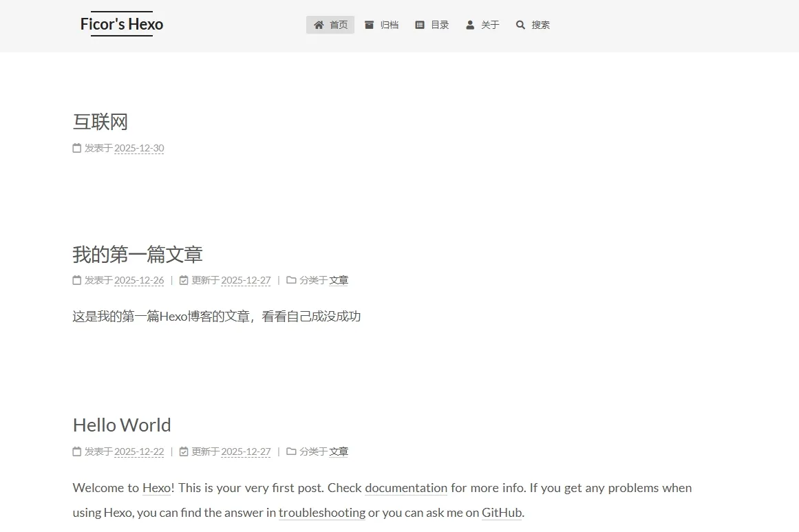Open the 归档 archive menu item
Viewport: 799px width, 532px height.
[390, 25]
